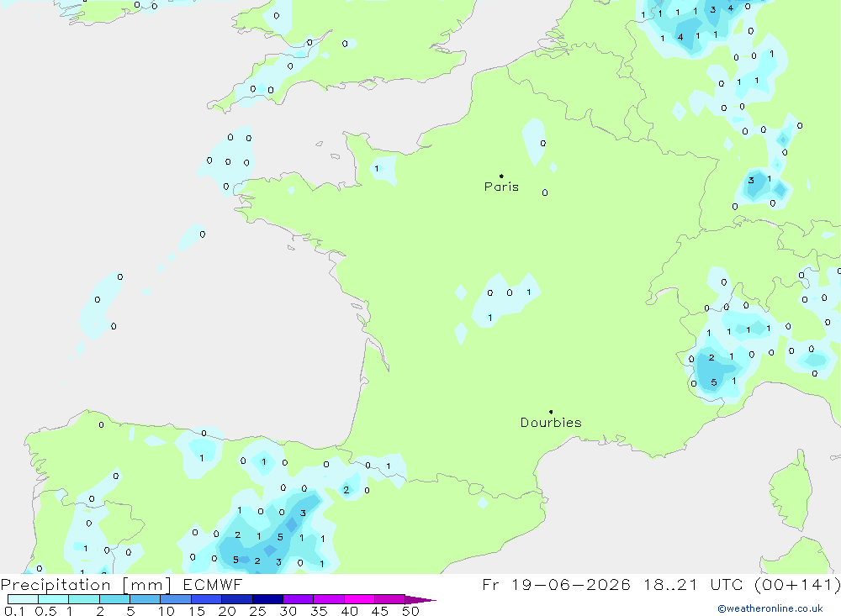Click the Paris city label

pos(501,187)
